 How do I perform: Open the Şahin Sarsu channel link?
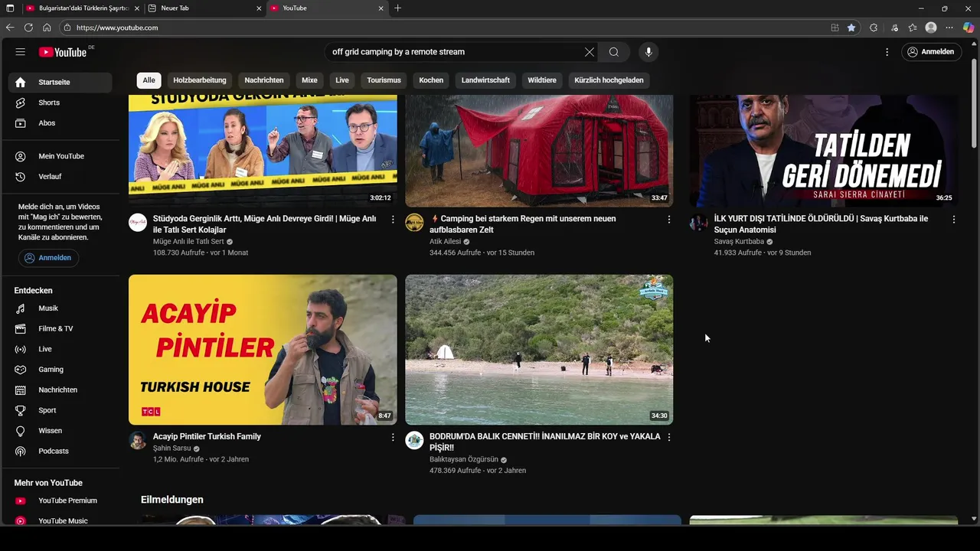[x=171, y=448]
